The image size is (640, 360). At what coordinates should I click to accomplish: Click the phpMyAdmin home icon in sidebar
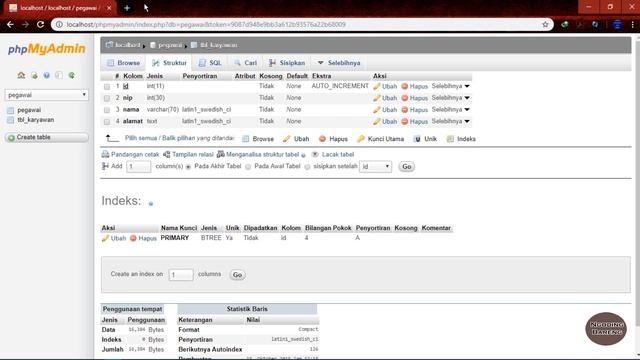(x=21, y=75)
